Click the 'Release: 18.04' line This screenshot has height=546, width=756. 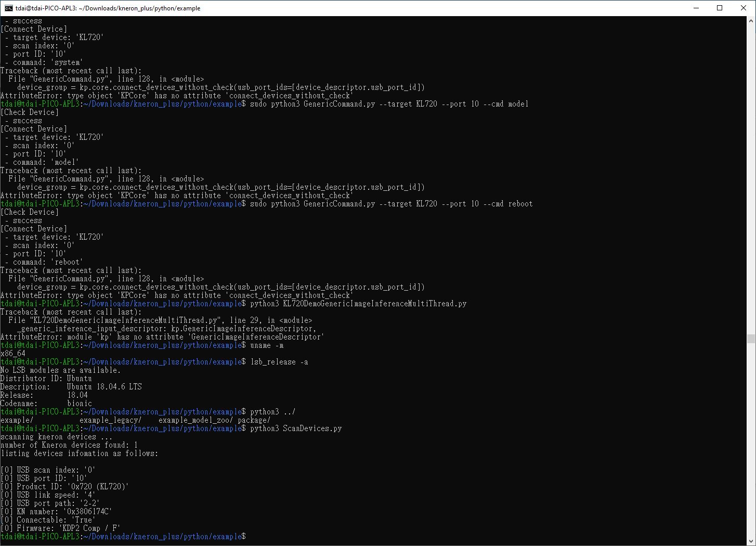[44, 395]
